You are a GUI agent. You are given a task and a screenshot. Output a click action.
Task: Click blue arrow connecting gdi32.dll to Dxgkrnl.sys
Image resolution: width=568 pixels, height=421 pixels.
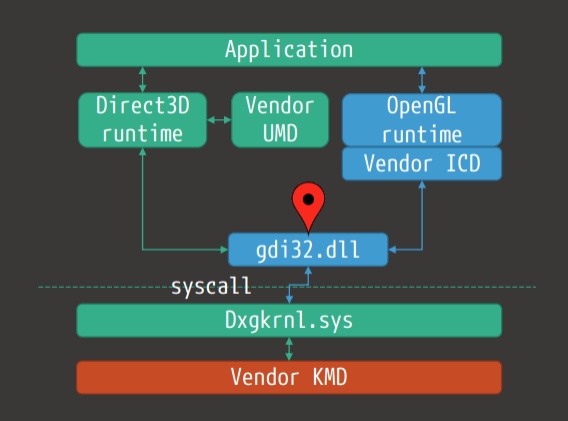tap(299, 285)
